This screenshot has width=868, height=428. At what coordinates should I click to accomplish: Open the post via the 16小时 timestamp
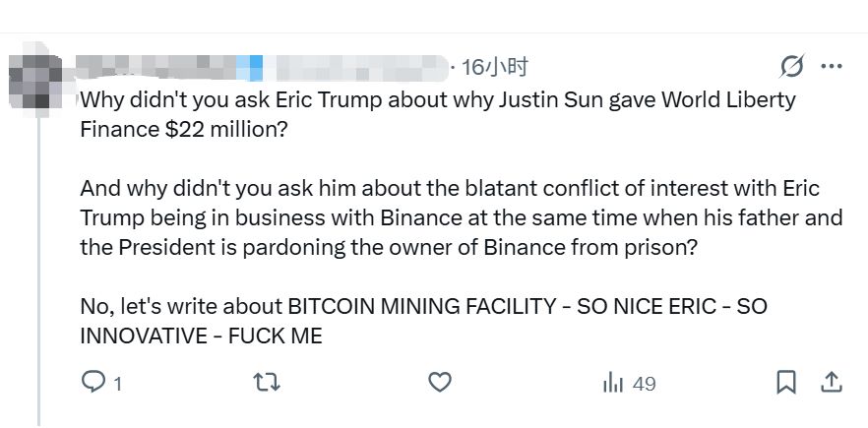tap(495, 67)
